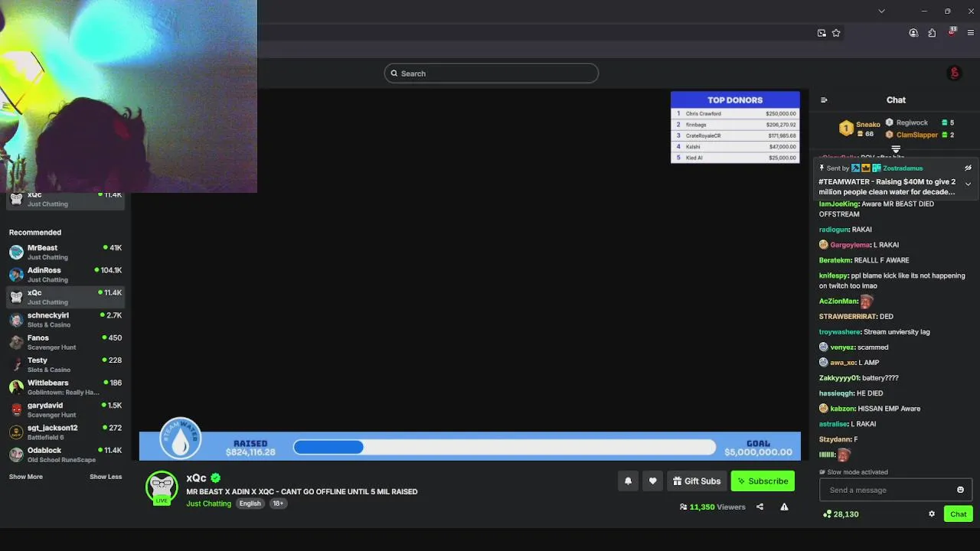The height and width of the screenshot is (551, 980).
Task: Focus the Search input field
Action: (x=492, y=73)
